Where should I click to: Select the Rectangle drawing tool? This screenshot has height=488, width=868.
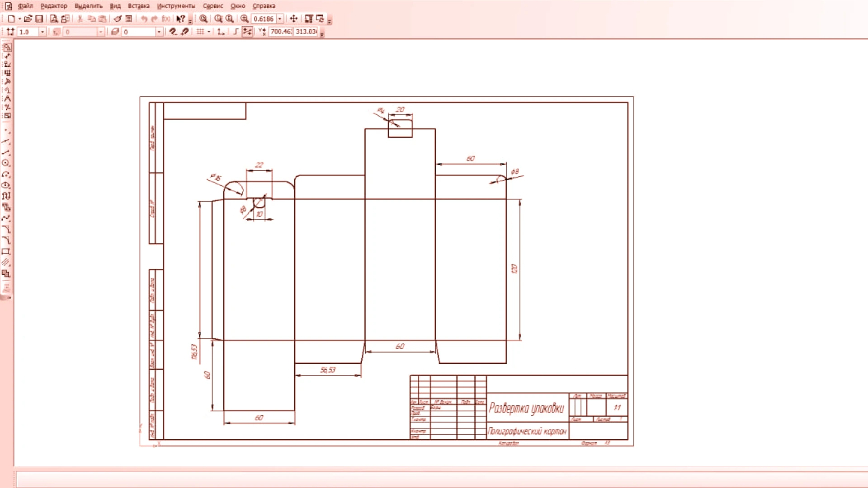tap(6, 252)
